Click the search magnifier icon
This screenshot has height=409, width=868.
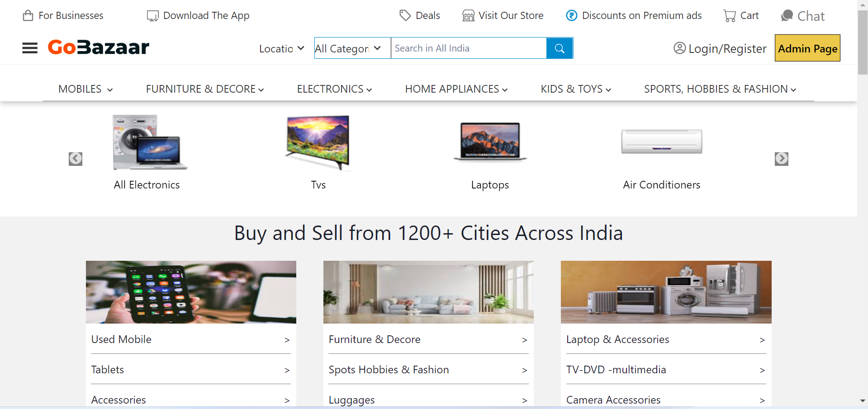coord(560,48)
